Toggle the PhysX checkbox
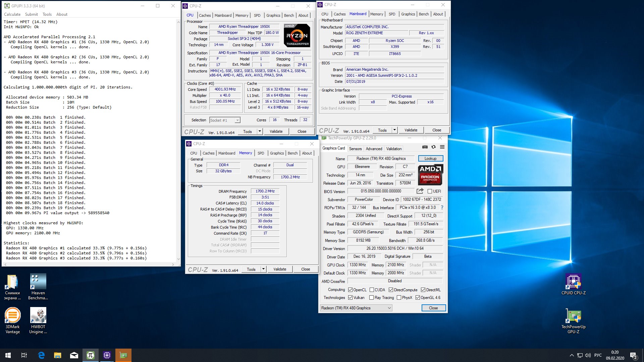This screenshot has height=362, width=644. [399, 298]
